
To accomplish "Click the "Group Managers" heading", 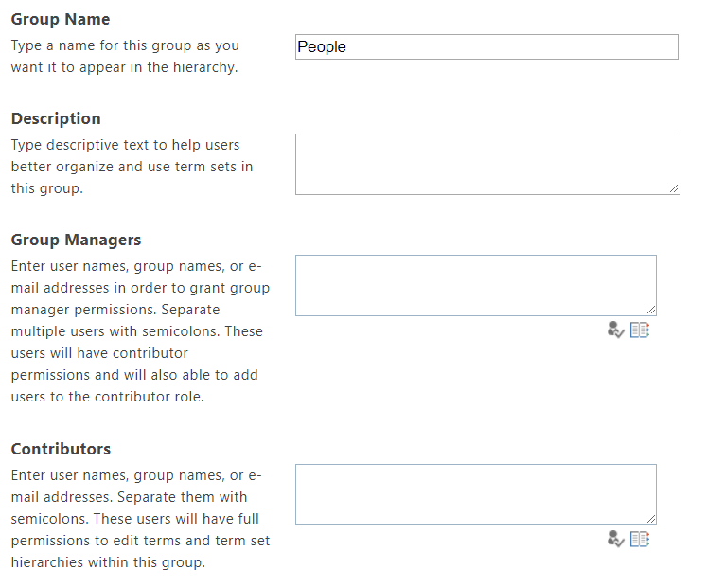I will click(76, 240).
